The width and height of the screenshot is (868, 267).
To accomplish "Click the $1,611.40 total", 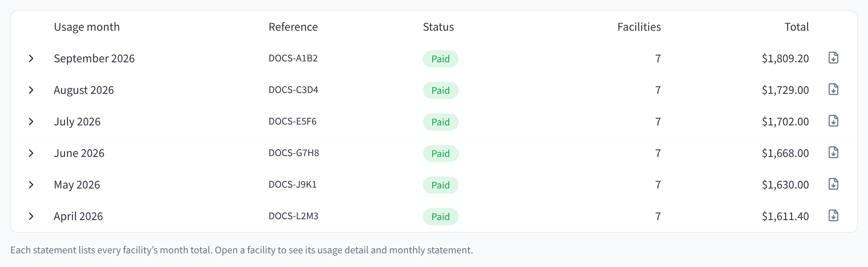I will click(x=785, y=216).
